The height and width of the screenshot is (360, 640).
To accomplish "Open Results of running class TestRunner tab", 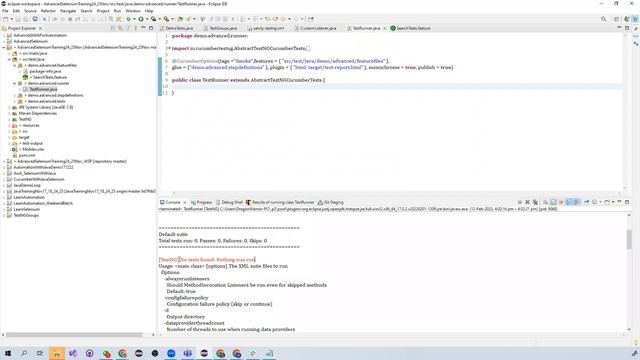I will click(x=280, y=202).
